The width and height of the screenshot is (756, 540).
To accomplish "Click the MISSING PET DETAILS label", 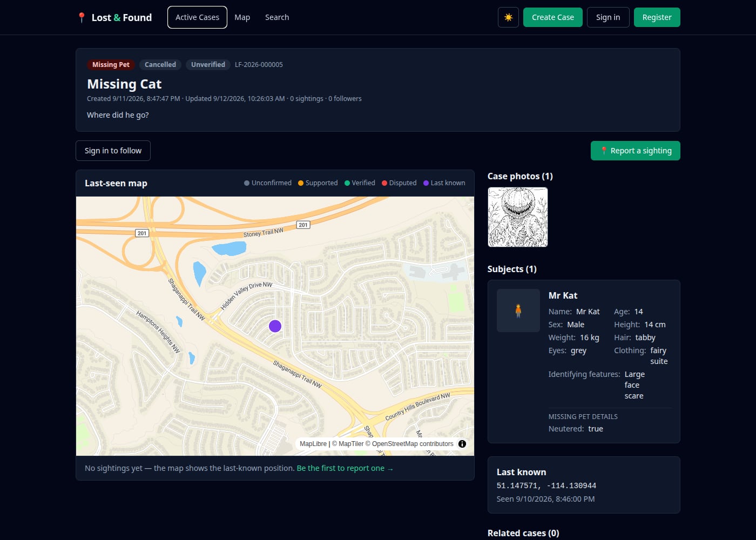I will (x=583, y=416).
